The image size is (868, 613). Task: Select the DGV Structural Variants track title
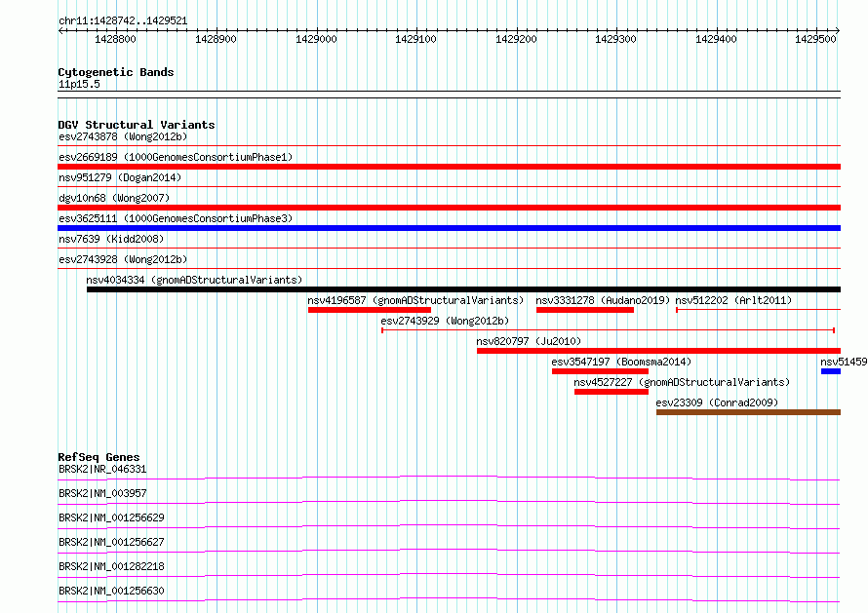[137, 125]
